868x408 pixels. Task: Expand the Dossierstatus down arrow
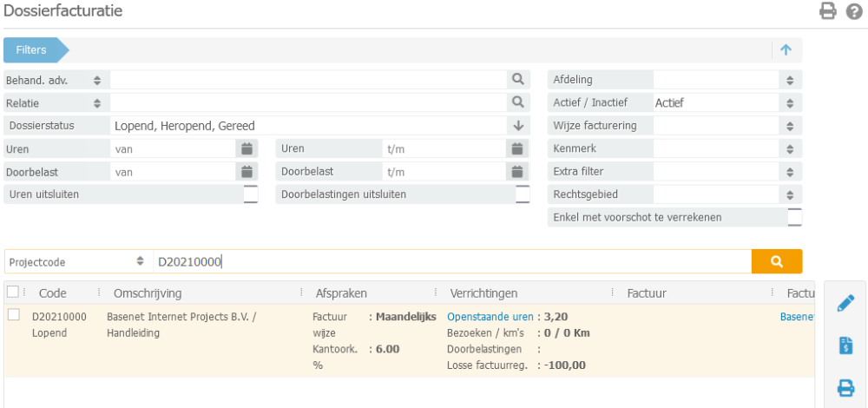click(518, 125)
